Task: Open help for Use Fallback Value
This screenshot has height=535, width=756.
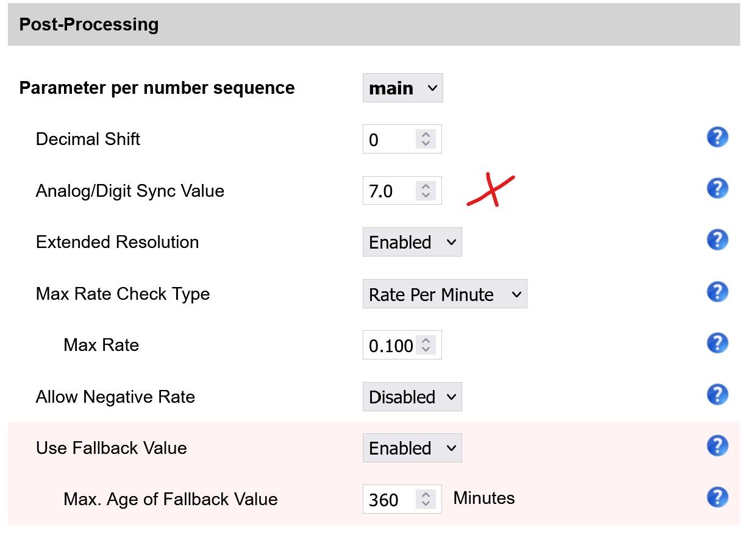Action: click(x=718, y=445)
